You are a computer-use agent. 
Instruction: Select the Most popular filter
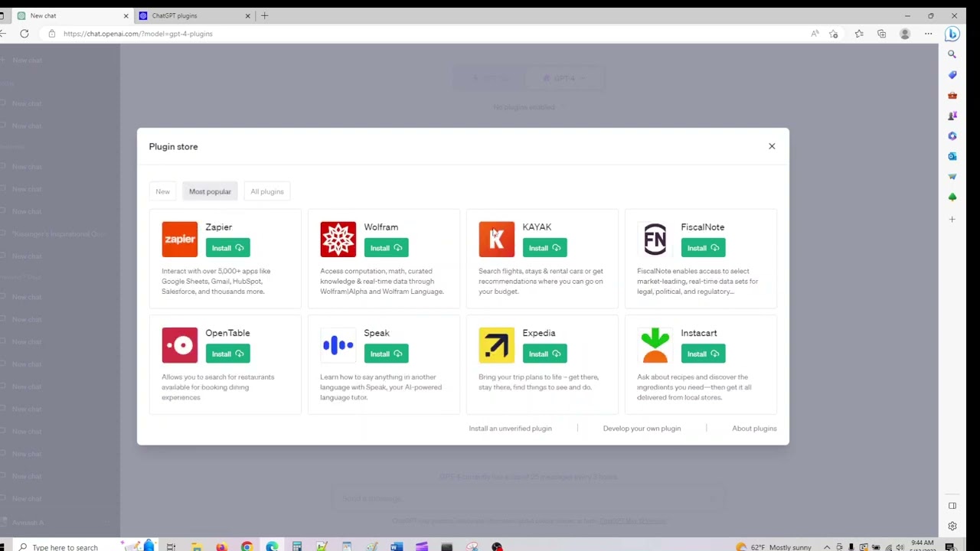click(210, 191)
